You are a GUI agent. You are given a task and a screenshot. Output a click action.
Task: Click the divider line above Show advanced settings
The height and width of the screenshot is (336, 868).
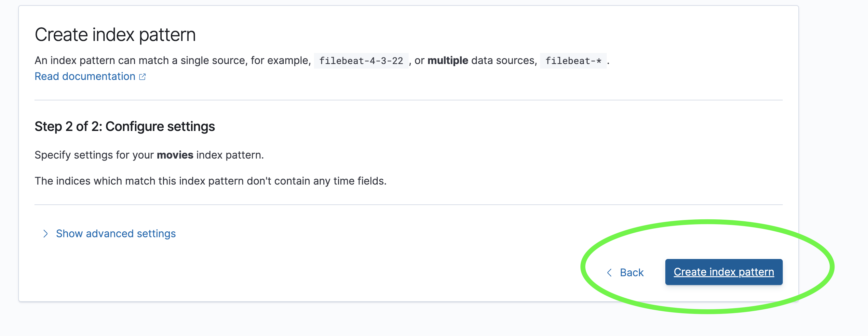click(x=408, y=205)
